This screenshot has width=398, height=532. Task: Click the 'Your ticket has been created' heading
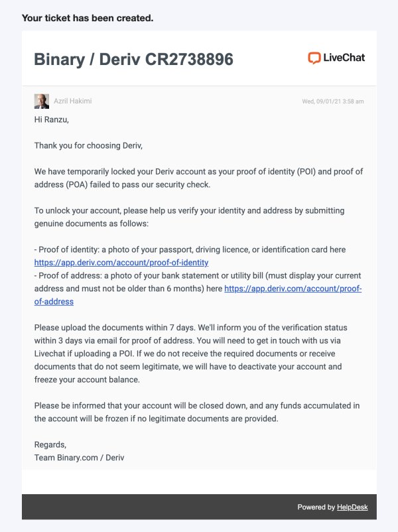88,18
